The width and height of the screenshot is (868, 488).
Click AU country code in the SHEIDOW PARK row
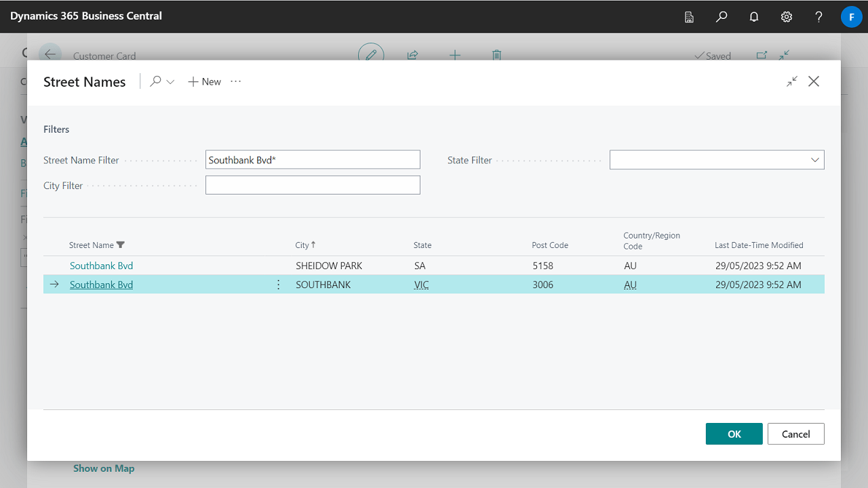tap(631, 266)
